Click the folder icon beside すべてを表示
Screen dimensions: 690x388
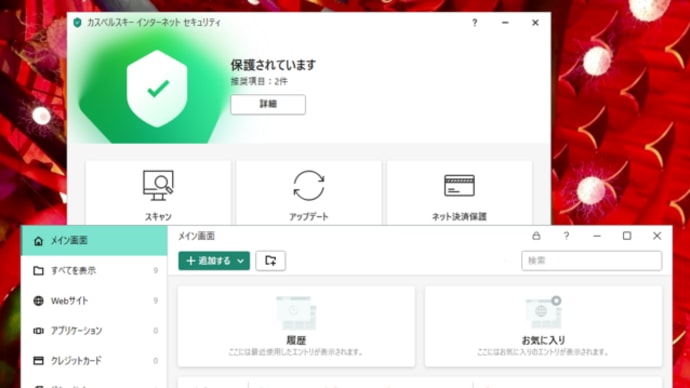click(x=38, y=271)
